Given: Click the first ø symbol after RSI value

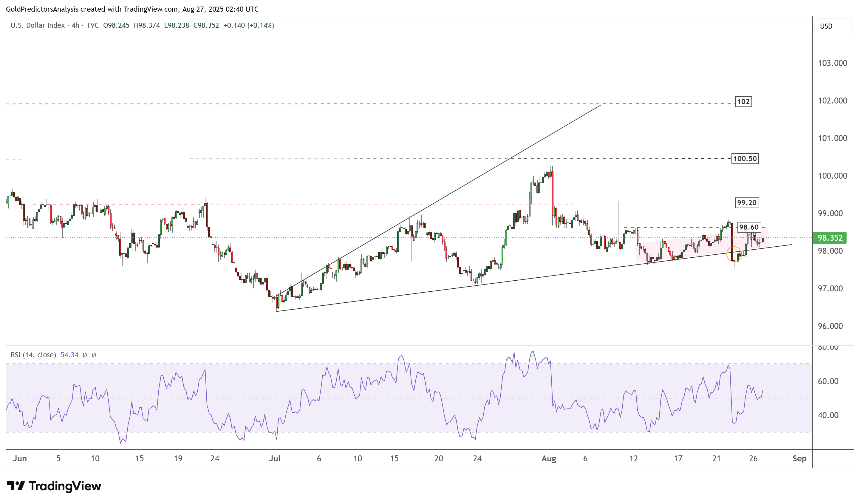Looking at the screenshot, I should click(85, 355).
